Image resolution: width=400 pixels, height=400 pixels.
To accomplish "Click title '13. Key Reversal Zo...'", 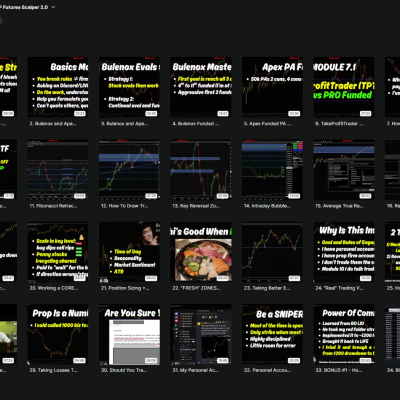I will pyautogui.click(x=196, y=206).
